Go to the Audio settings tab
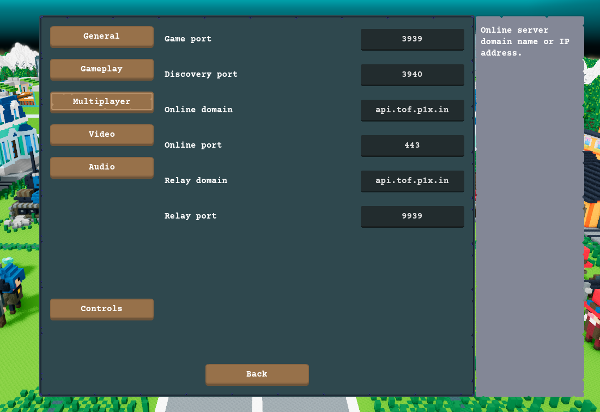This screenshot has height=412, width=600. (x=102, y=167)
